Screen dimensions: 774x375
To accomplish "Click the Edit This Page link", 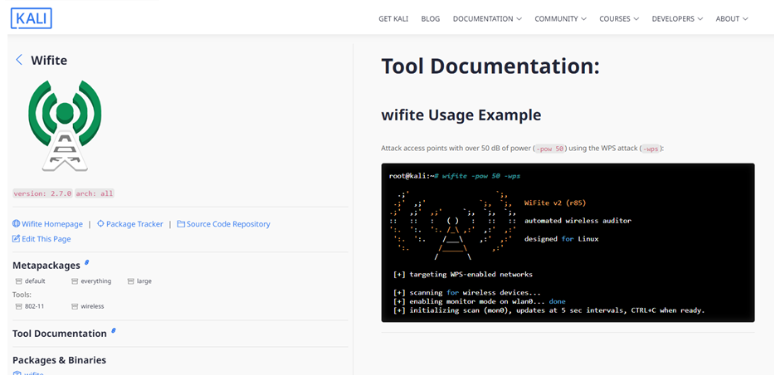I will pyautogui.click(x=46, y=239).
